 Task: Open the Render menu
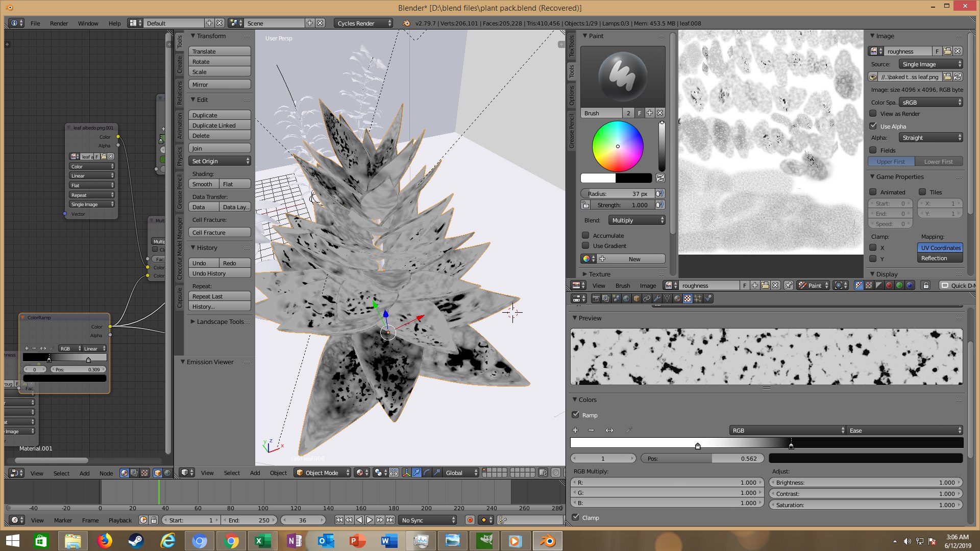59,23
